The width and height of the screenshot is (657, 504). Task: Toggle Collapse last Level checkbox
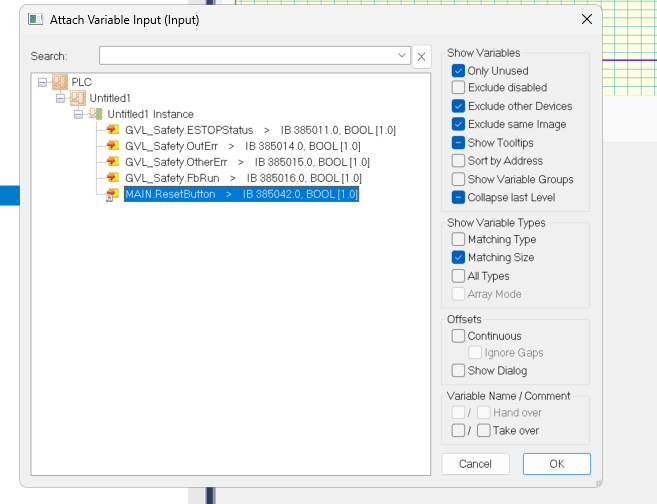coord(458,197)
